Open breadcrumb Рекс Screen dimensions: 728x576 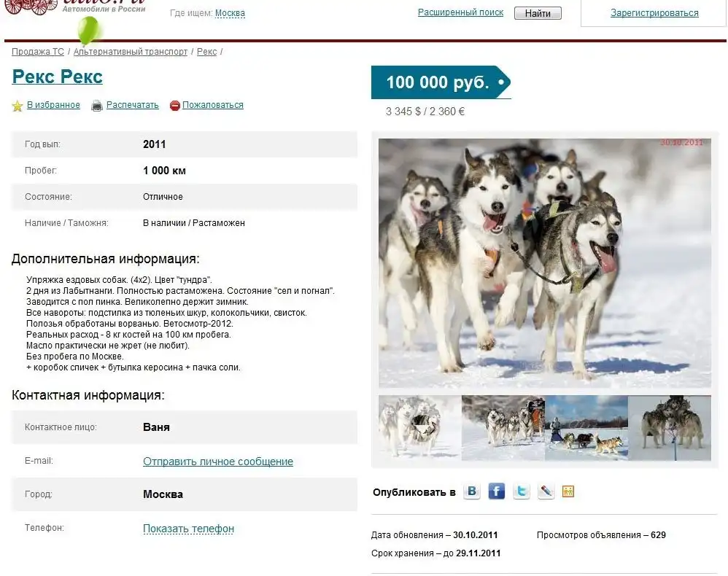pyautogui.click(x=206, y=52)
